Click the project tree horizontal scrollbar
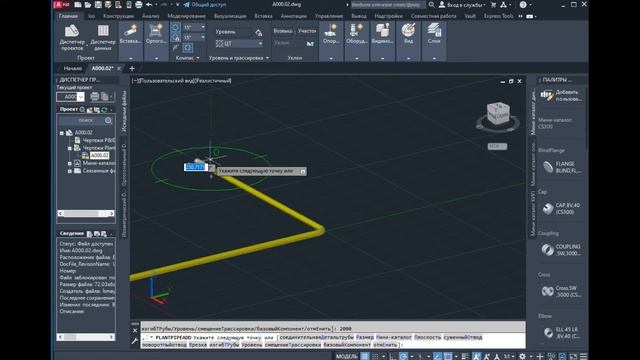 (86, 213)
